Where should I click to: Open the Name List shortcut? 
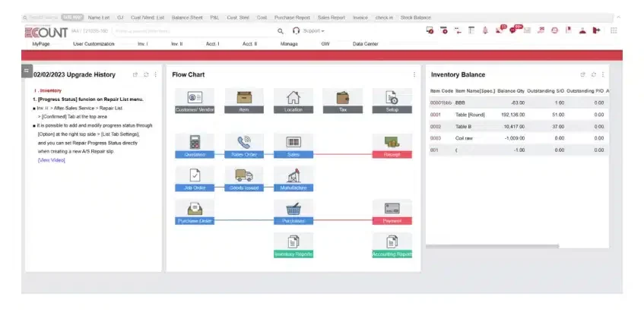click(99, 17)
